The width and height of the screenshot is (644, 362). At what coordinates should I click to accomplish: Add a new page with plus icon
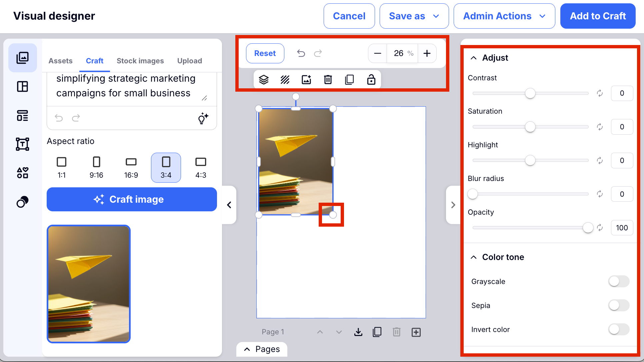(x=416, y=332)
